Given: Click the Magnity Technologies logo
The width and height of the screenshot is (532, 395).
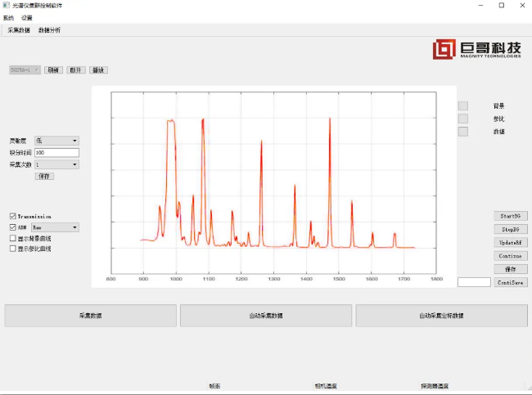Looking at the screenshot, I should pyautogui.click(x=477, y=50).
